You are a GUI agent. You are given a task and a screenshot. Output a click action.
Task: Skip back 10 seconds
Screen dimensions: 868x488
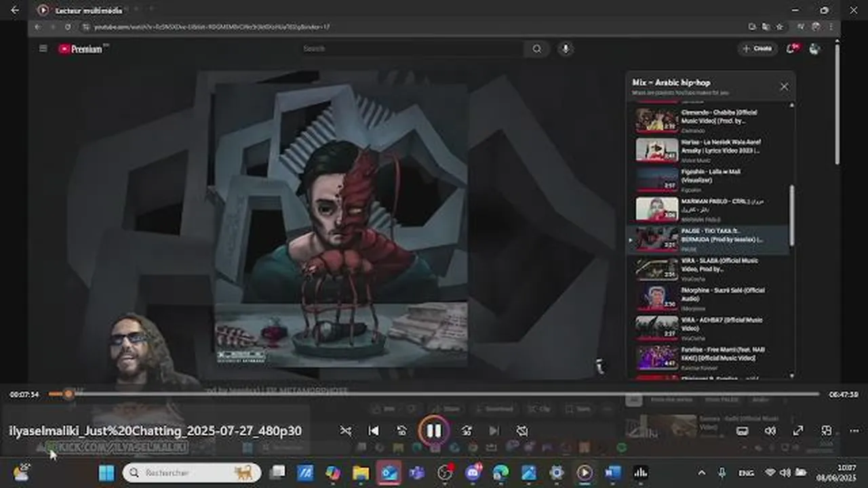401,430
